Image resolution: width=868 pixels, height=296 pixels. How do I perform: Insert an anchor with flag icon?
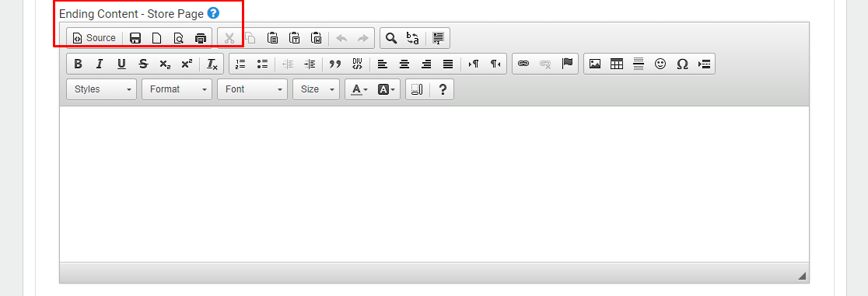click(567, 64)
